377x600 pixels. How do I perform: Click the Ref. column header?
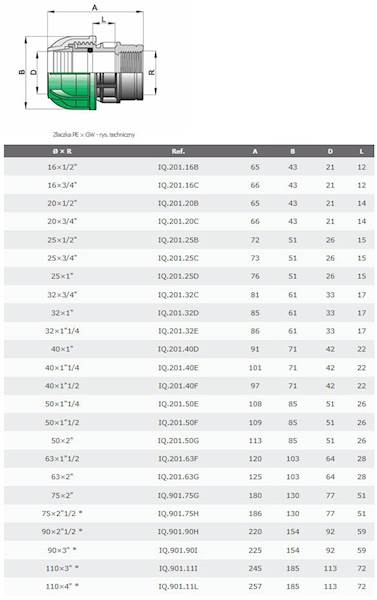(x=178, y=151)
